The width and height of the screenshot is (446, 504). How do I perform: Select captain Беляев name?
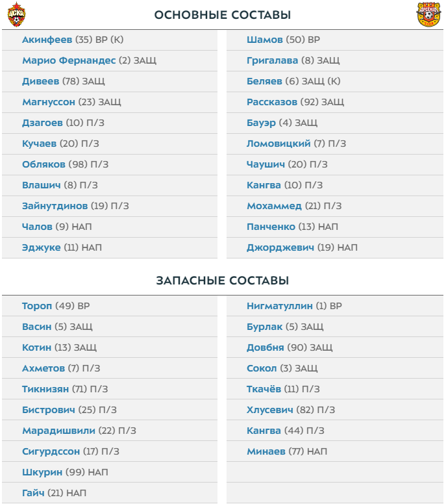pyautogui.click(x=264, y=81)
